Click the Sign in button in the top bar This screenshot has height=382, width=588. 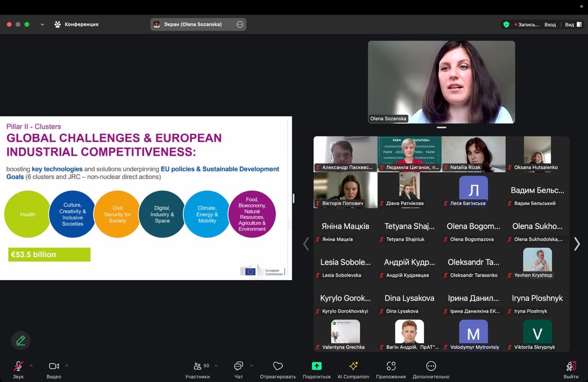[x=550, y=24]
